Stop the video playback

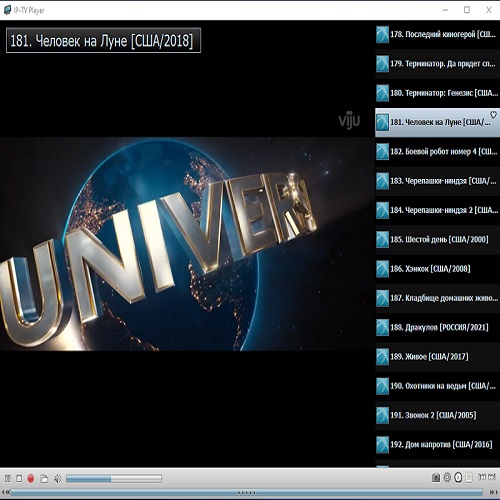tap(19, 479)
